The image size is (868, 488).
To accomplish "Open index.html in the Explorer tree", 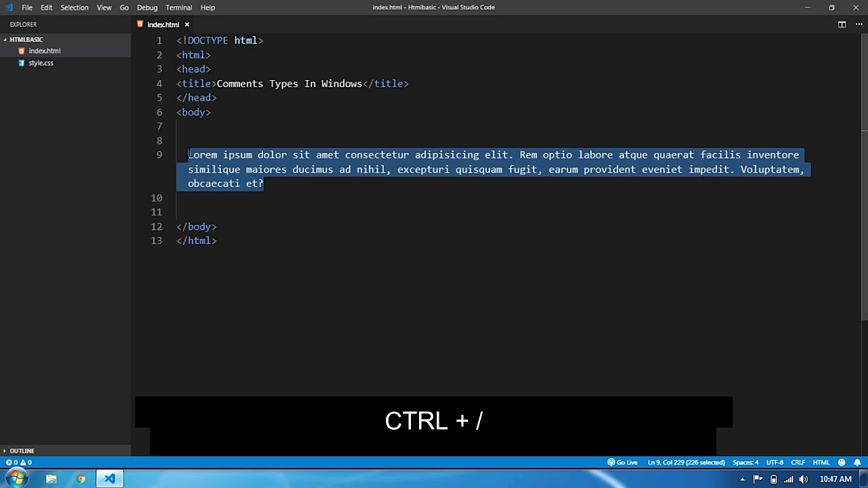I will [x=44, y=51].
